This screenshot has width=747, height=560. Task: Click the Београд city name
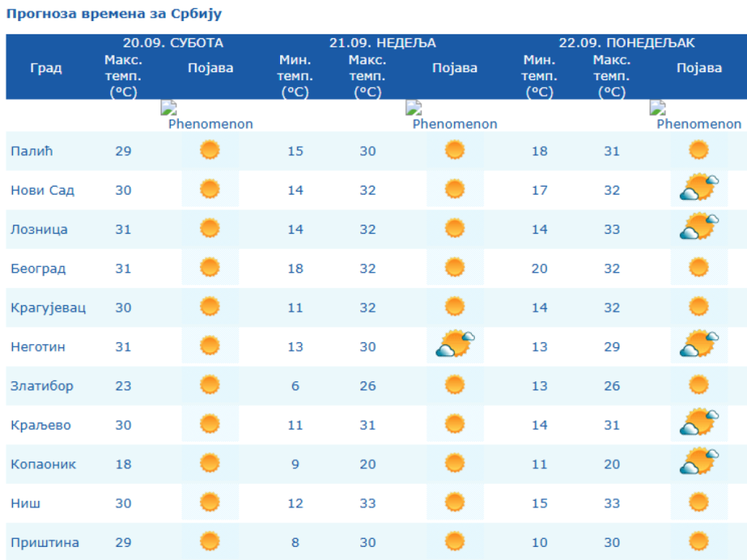tap(38, 268)
